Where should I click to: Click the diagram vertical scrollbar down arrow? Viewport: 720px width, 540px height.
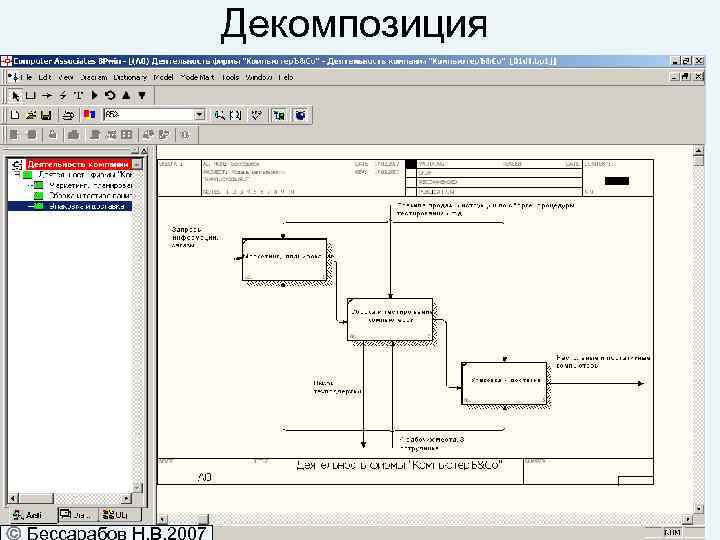click(698, 508)
